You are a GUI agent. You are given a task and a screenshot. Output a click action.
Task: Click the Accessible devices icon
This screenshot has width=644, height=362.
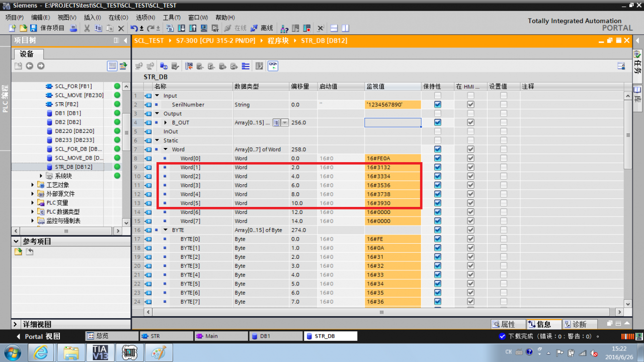click(284, 28)
